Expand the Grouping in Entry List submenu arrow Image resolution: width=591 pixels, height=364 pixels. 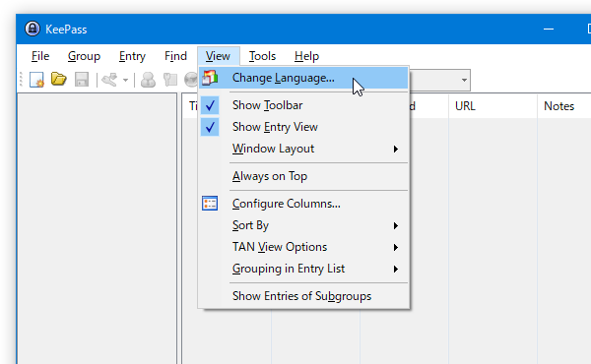pyautogui.click(x=395, y=270)
